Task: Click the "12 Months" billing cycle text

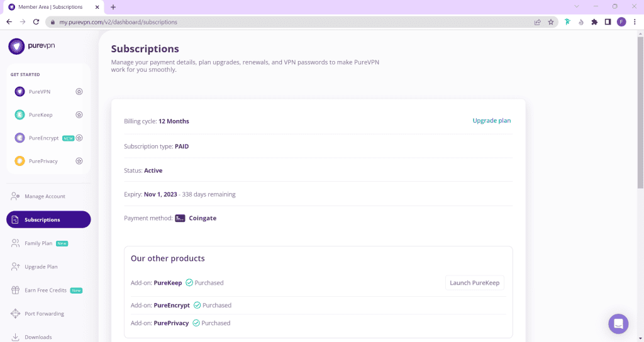Action: point(174,121)
